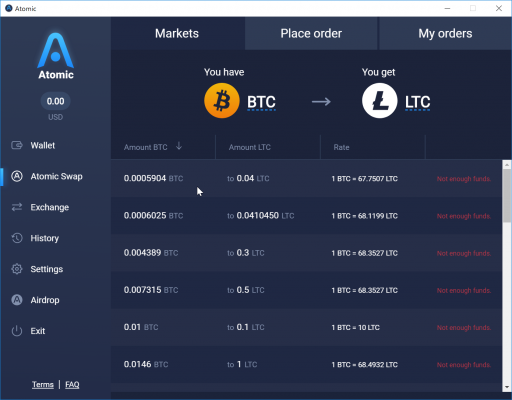Viewport: 512px width, 400px height.
Task: Switch to the Markets tab
Action: point(177,33)
